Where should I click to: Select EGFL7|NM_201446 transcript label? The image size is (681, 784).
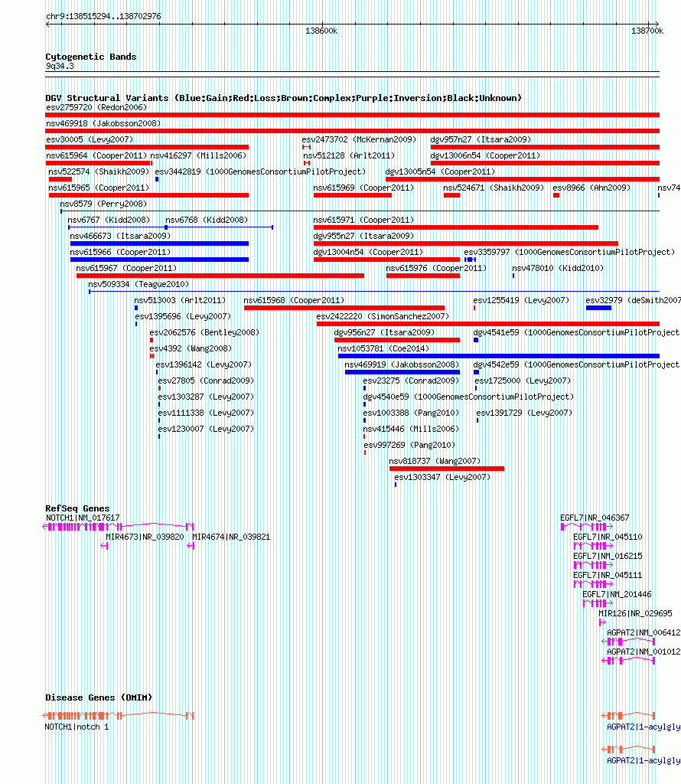pos(617,594)
